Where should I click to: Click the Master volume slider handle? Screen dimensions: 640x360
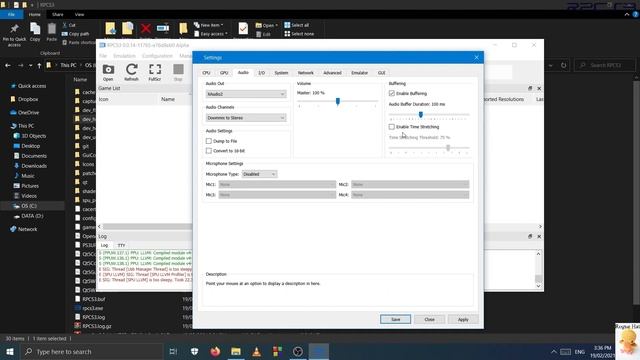pyautogui.click(x=338, y=101)
